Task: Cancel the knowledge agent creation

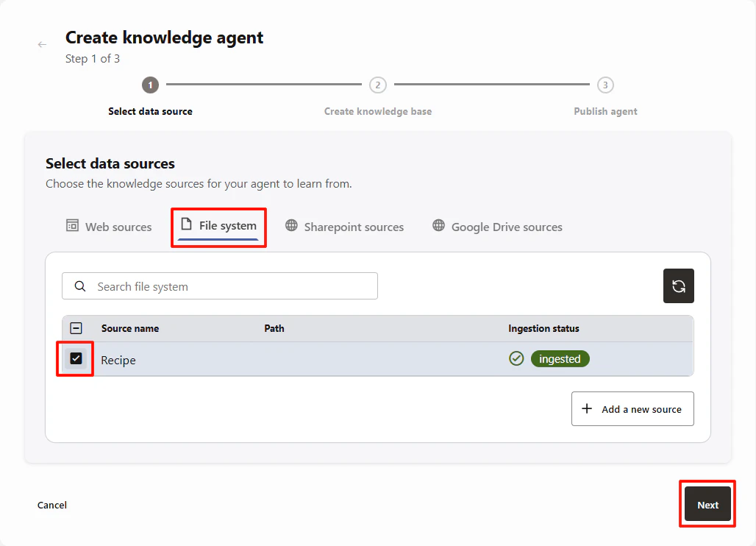Action: pyautogui.click(x=52, y=505)
